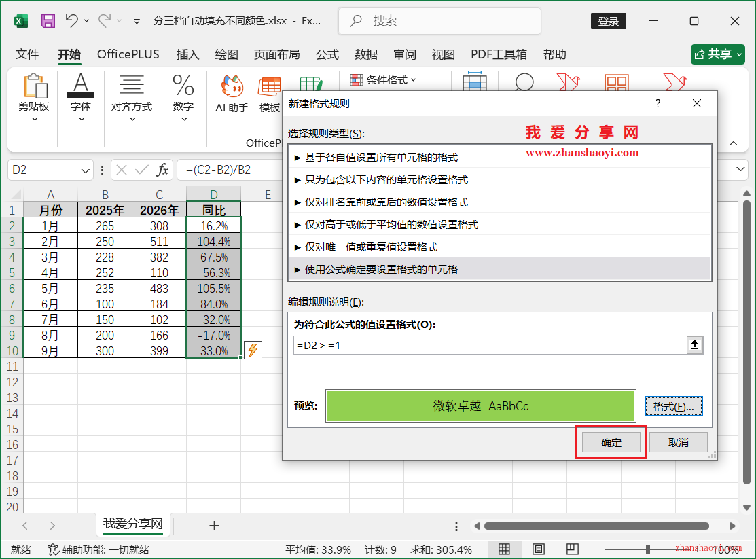Click the cancel X formula icon
Viewport: 756px width, 559px height.
pyautogui.click(x=122, y=170)
